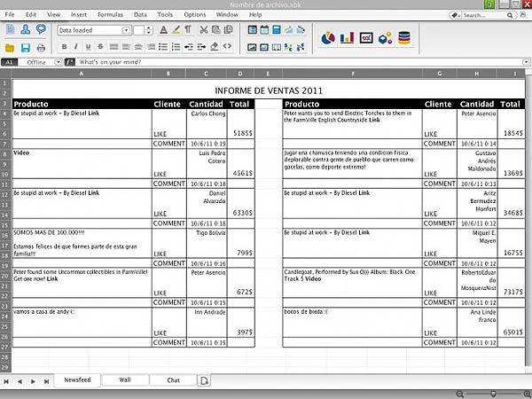Open the Data menu
The image size is (532, 399).
pyautogui.click(x=140, y=14)
